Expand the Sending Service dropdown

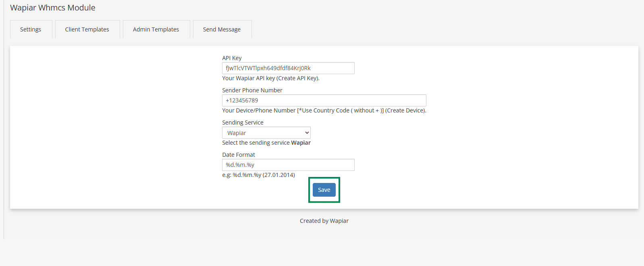tap(266, 133)
